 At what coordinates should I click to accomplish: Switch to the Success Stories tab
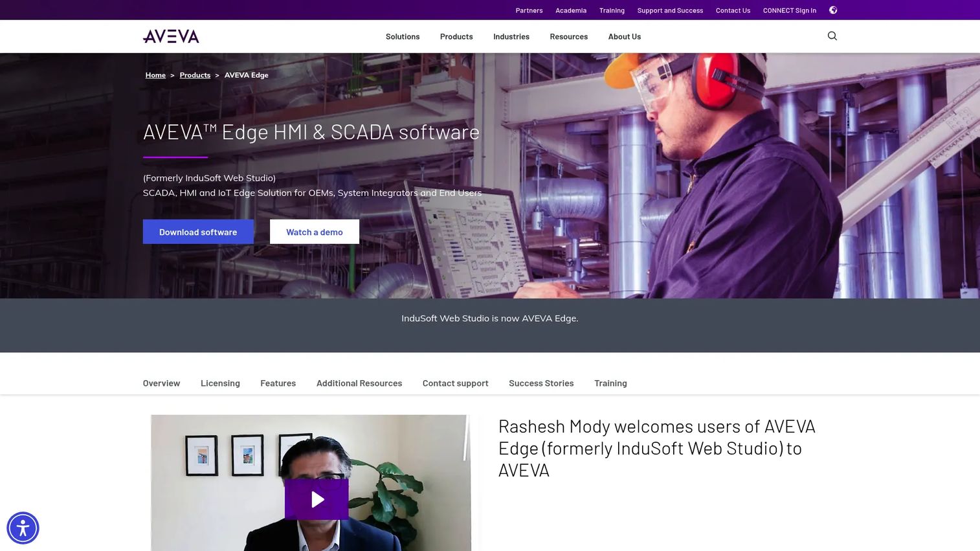coord(541,383)
